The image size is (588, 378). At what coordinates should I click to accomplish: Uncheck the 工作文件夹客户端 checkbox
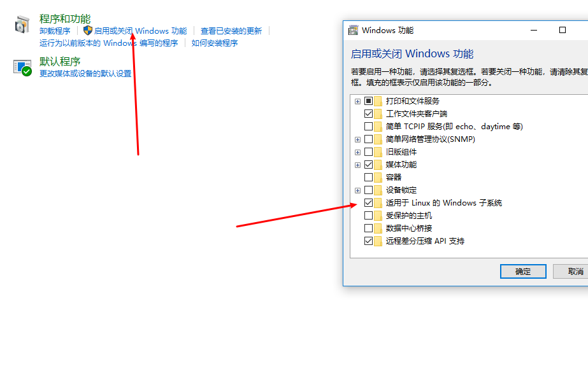click(369, 114)
